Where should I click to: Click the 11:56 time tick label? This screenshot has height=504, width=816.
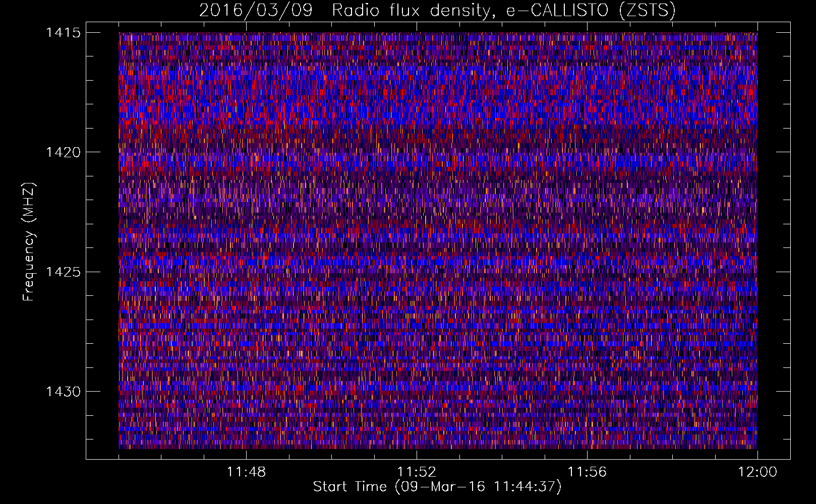pyautogui.click(x=587, y=472)
